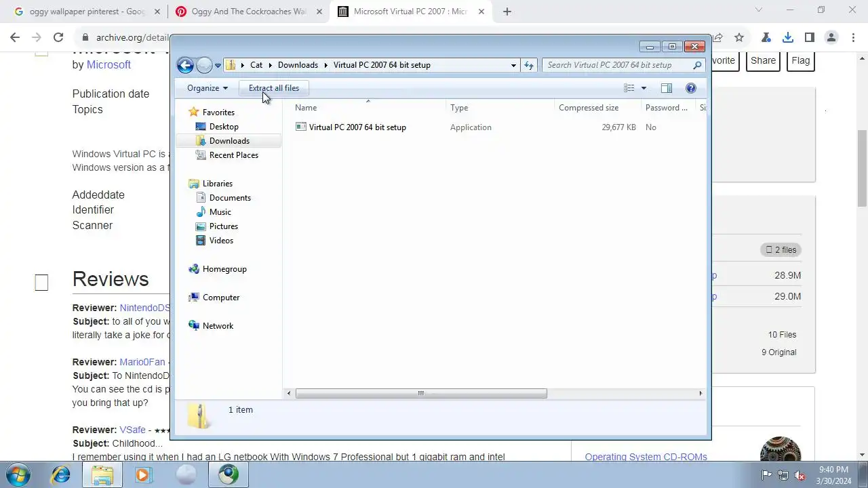Expand the Downloads breadcrumb arrow
Screen dimensions: 868x488
(x=325, y=65)
